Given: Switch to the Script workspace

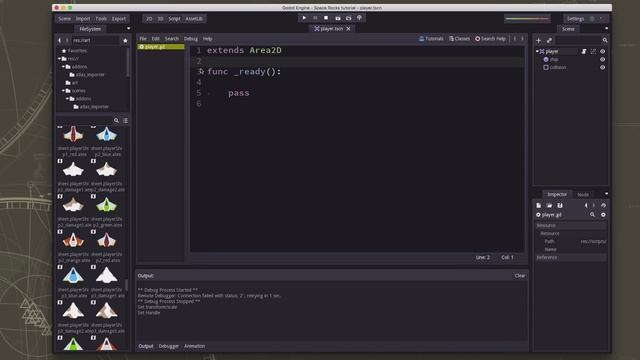Looking at the screenshot, I should tap(174, 19).
